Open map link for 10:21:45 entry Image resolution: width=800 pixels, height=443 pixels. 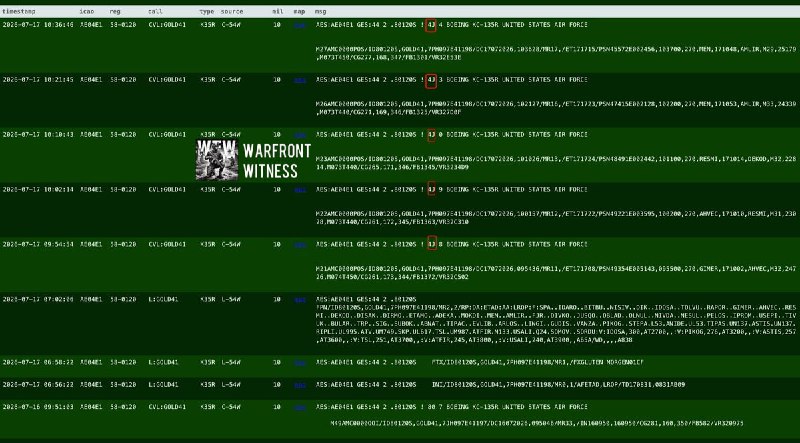300,80
